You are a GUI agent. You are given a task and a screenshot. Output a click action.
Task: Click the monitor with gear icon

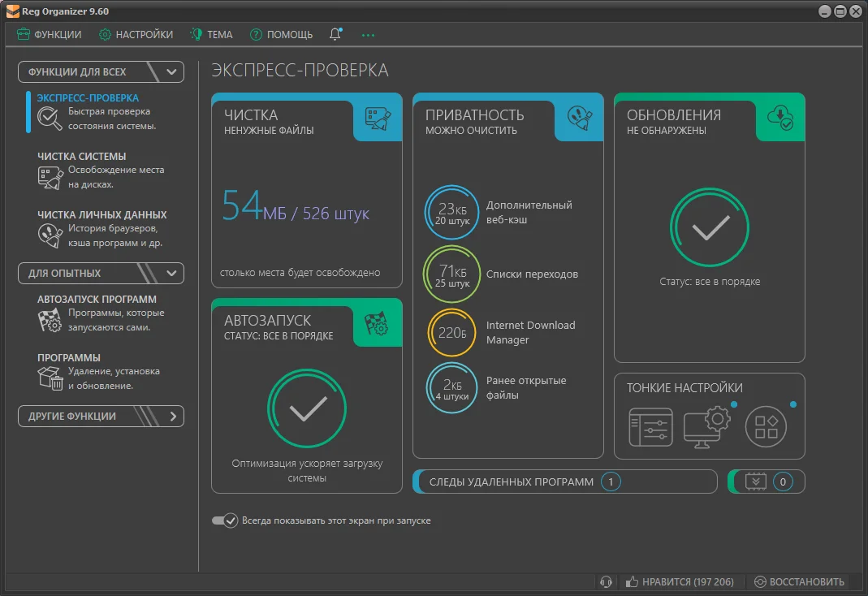707,426
